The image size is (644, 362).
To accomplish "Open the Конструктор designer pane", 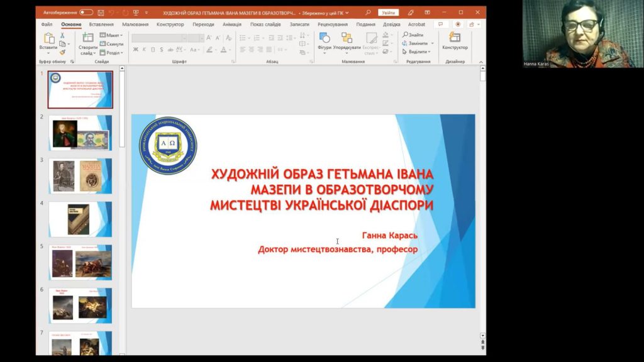I will (x=455, y=41).
